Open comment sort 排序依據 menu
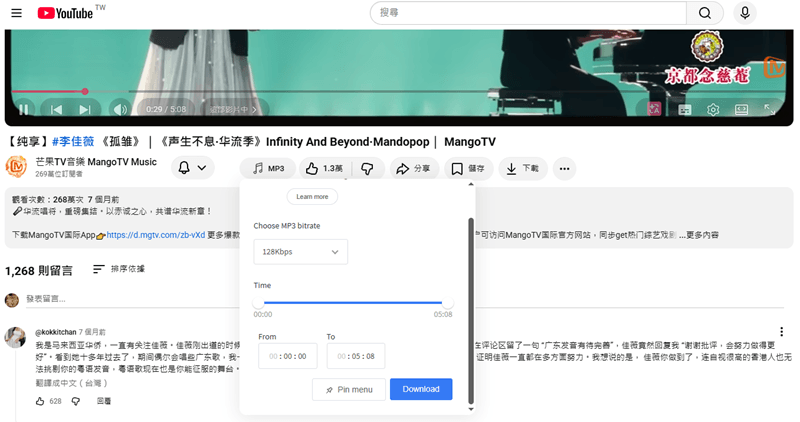The image size is (800, 422). (119, 268)
